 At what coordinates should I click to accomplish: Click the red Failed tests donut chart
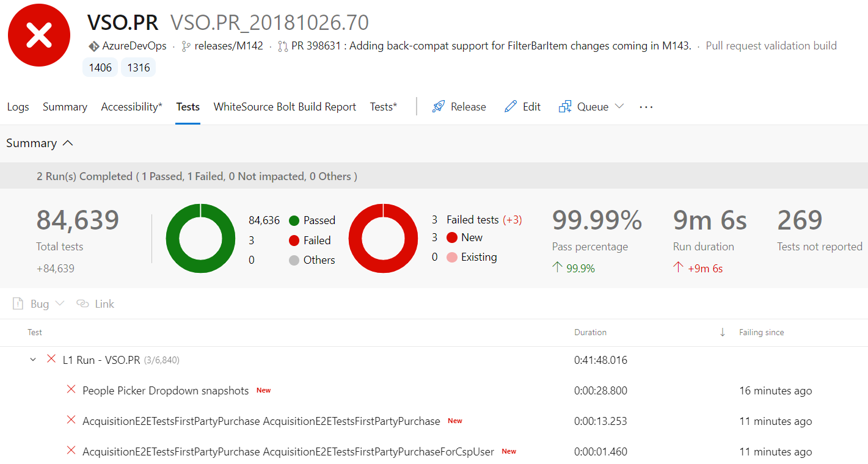[383, 238]
